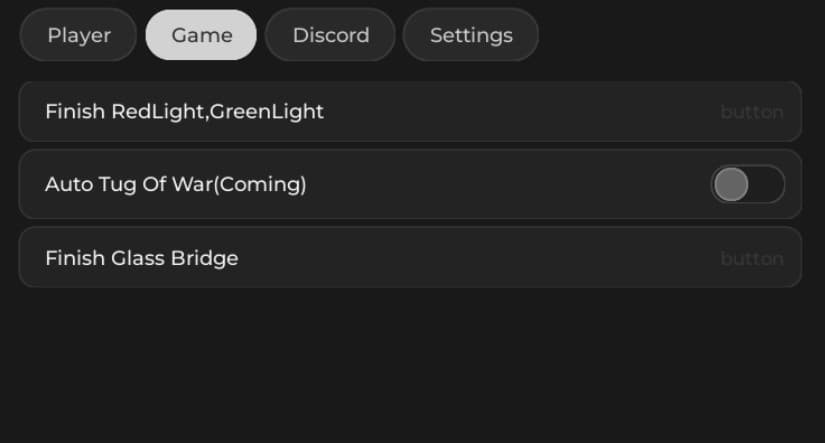Click the empty right side of the toggle track
Screen dimensions: 825x443
pos(768,184)
